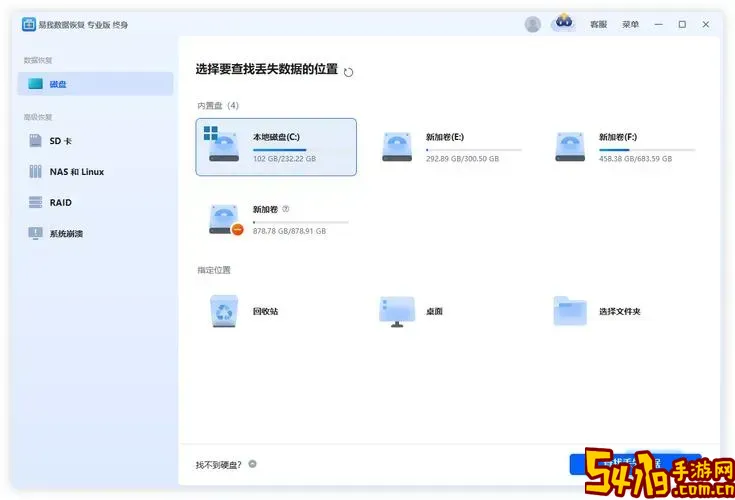Click the C: drive Windows disk icon
The height and width of the screenshot is (500, 735).
pyautogui.click(x=222, y=145)
